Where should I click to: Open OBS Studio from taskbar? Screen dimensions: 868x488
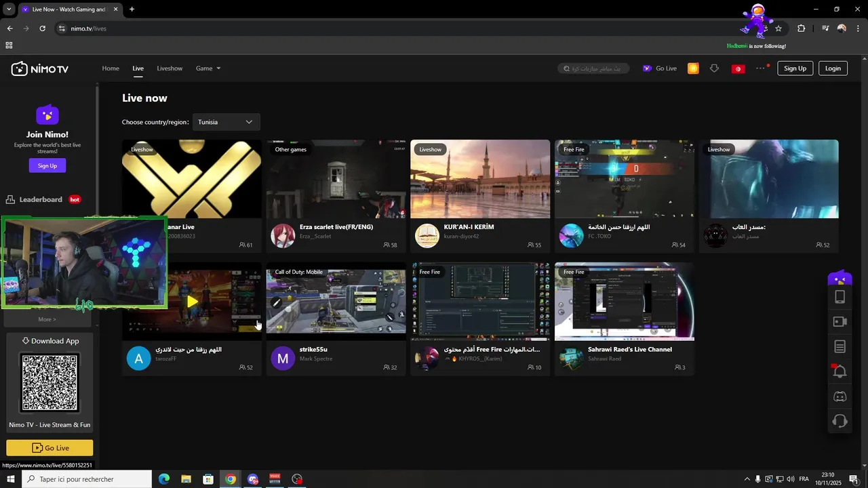click(297, 479)
